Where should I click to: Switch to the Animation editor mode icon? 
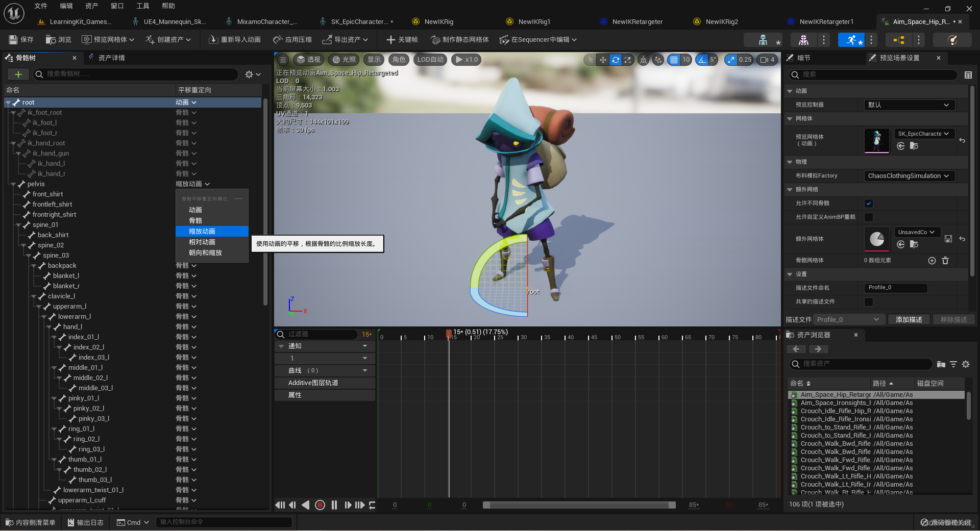pyautogui.click(x=851, y=40)
